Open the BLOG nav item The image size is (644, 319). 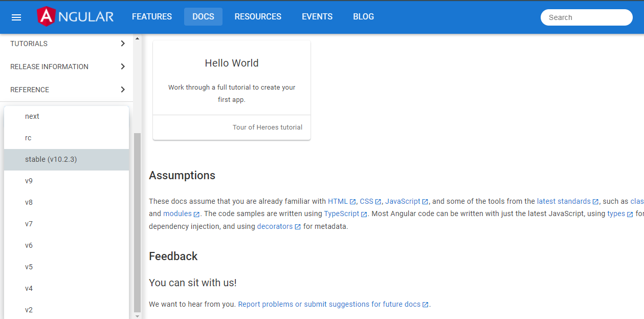click(x=363, y=17)
